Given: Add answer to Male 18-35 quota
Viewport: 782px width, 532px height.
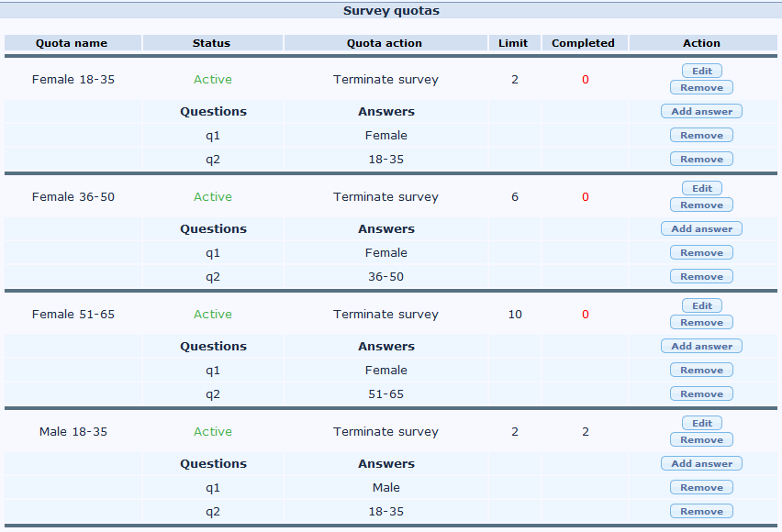Looking at the screenshot, I should point(701,464).
